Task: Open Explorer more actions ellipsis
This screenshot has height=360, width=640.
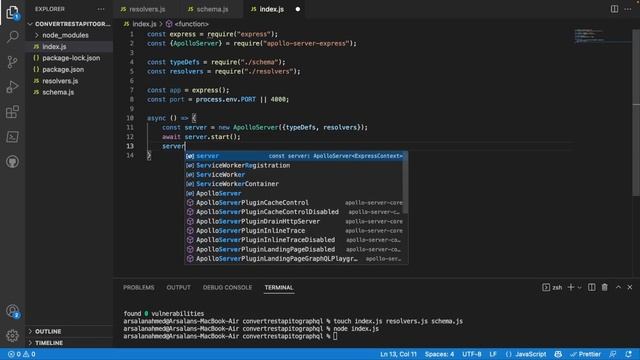Action: (101, 9)
